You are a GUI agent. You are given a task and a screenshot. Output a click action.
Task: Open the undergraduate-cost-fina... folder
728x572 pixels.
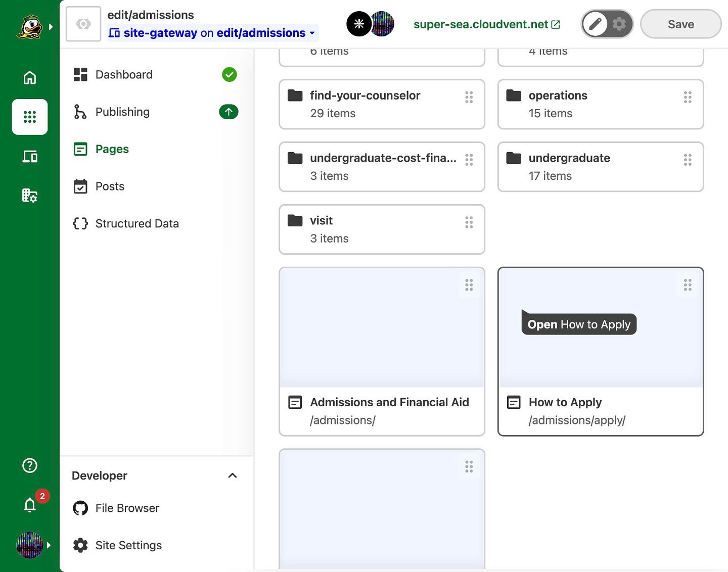click(x=382, y=167)
